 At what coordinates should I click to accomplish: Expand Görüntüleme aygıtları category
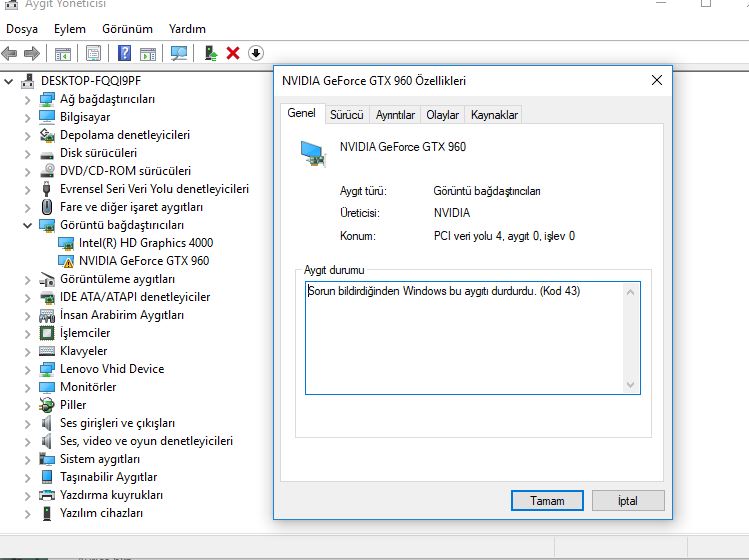tap(28, 280)
